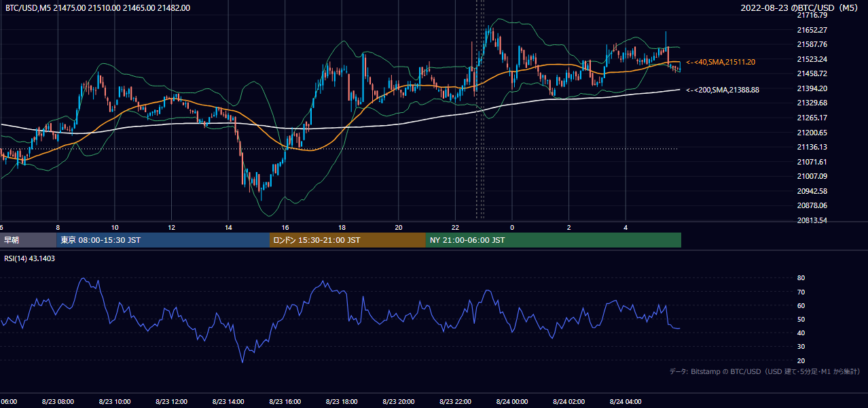Click the price axis value 21587.76
868x408 pixels.
point(812,44)
